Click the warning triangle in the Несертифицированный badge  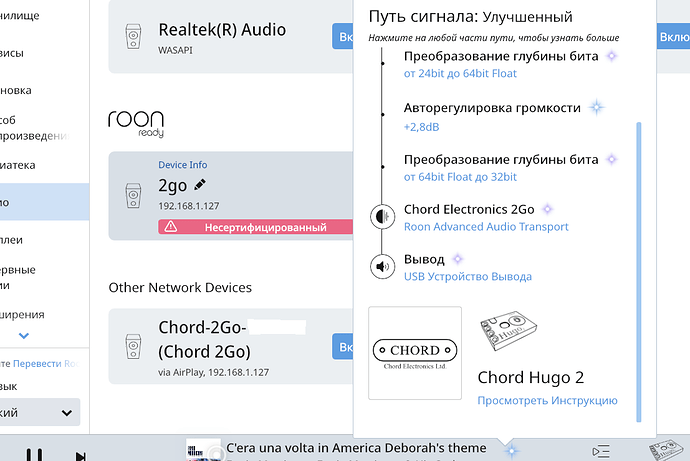tap(171, 227)
